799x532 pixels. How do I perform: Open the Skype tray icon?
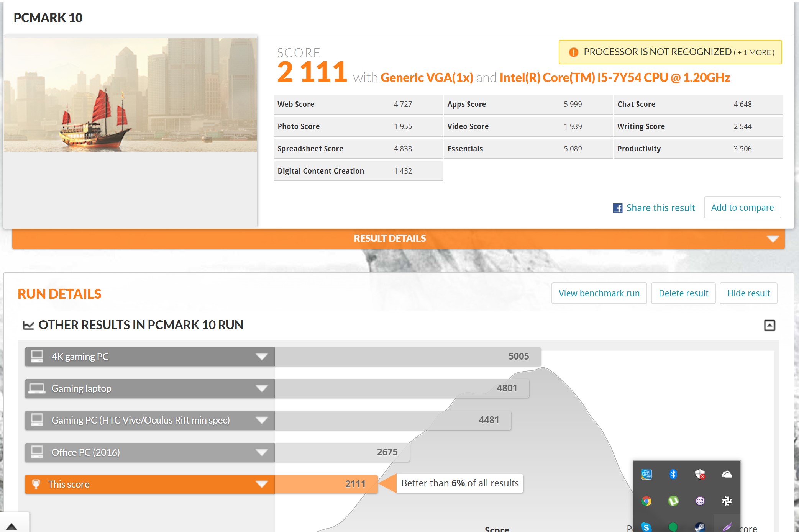coord(646,527)
